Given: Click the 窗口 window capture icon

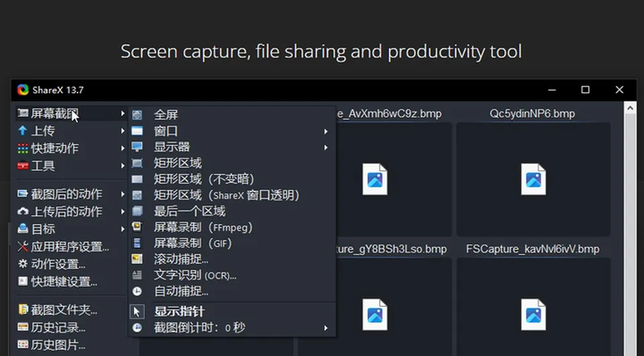Looking at the screenshot, I should point(137,131).
